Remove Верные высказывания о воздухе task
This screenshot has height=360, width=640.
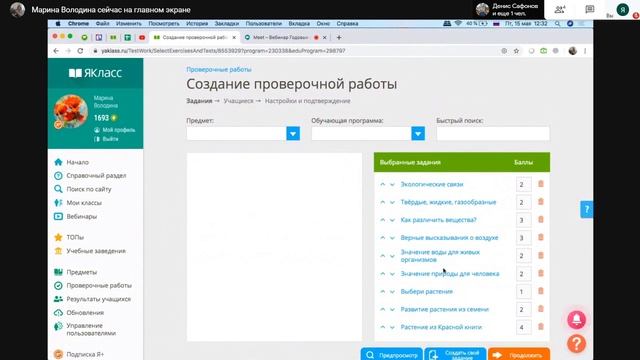(x=541, y=237)
